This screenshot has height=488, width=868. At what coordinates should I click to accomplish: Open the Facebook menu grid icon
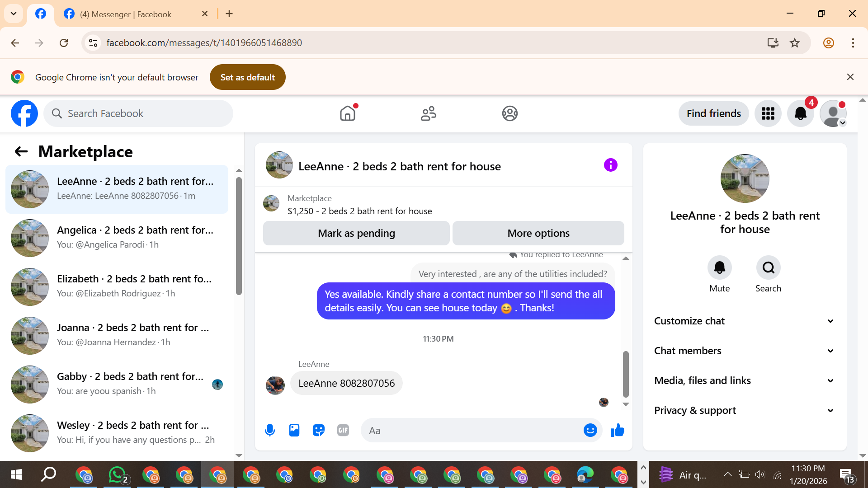(768, 113)
